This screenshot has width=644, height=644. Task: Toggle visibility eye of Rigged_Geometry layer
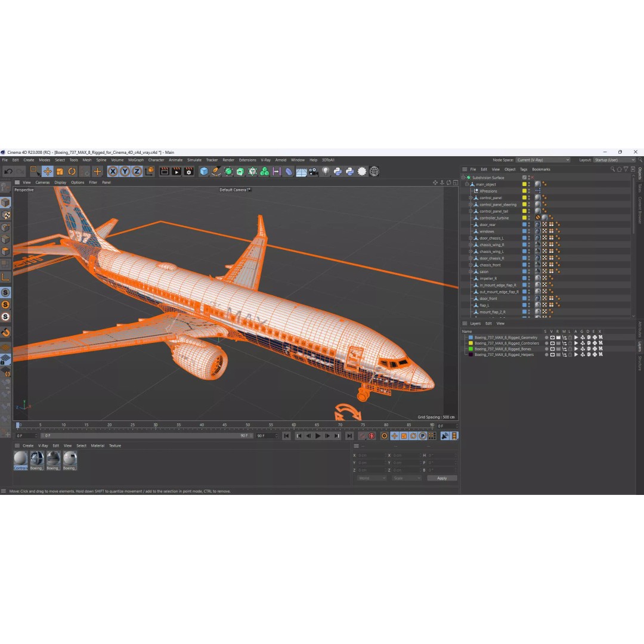point(552,338)
